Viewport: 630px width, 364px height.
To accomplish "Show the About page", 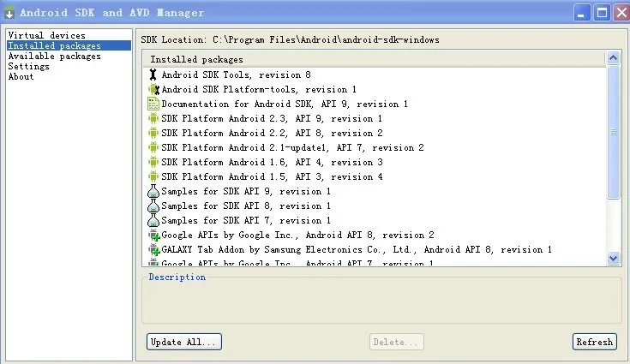I will (x=21, y=76).
